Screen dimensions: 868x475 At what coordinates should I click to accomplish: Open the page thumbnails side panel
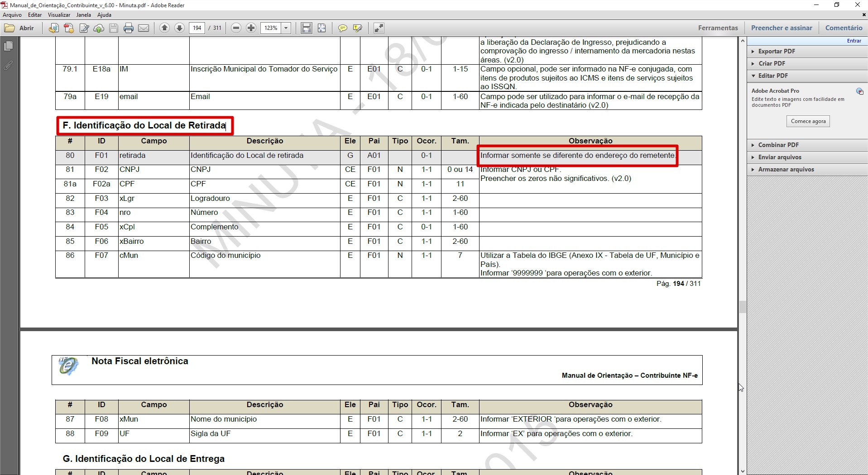click(x=9, y=46)
